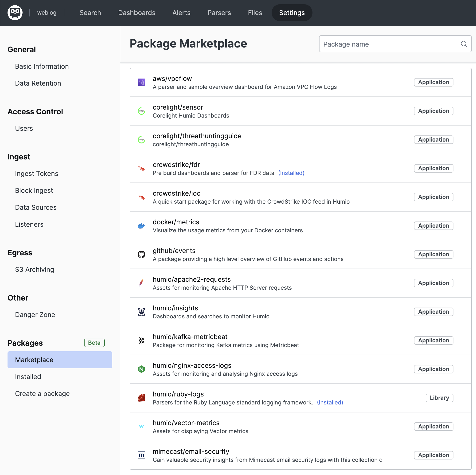Go to the Alerts tab
Image resolution: width=476 pixels, height=475 pixels.
[x=181, y=12]
